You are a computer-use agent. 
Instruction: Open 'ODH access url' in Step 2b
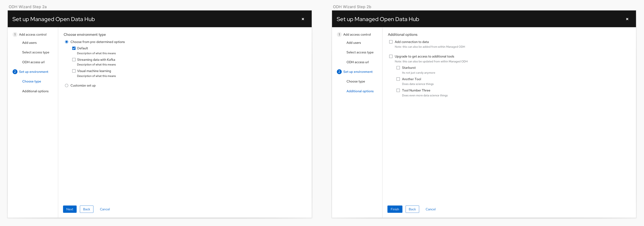click(x=358, y=62)
